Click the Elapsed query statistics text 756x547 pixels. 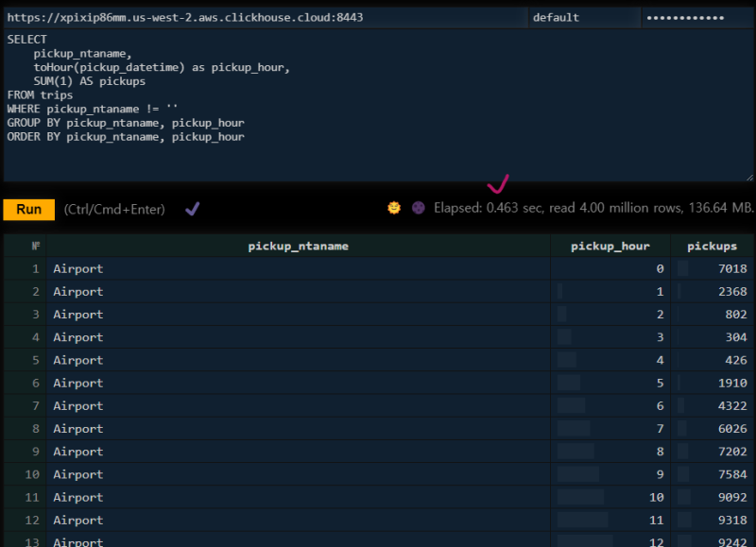pyautogui.click(x=593, y=208)
